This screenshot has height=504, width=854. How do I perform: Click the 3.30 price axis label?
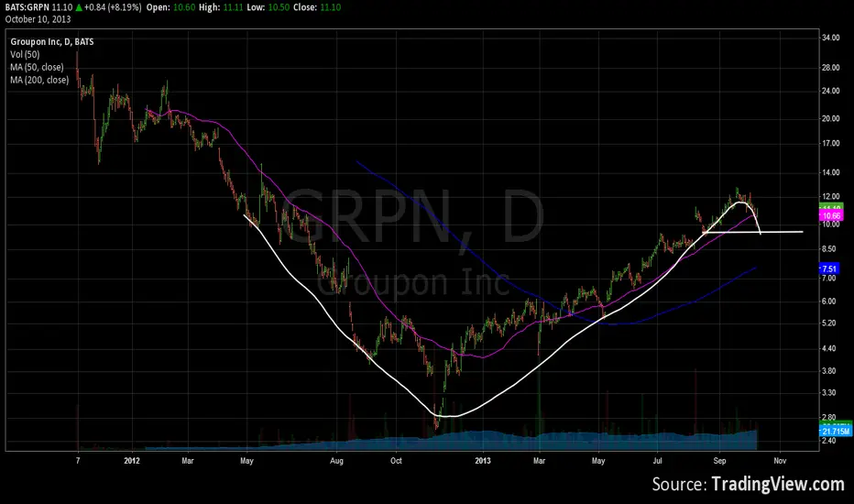828,393
